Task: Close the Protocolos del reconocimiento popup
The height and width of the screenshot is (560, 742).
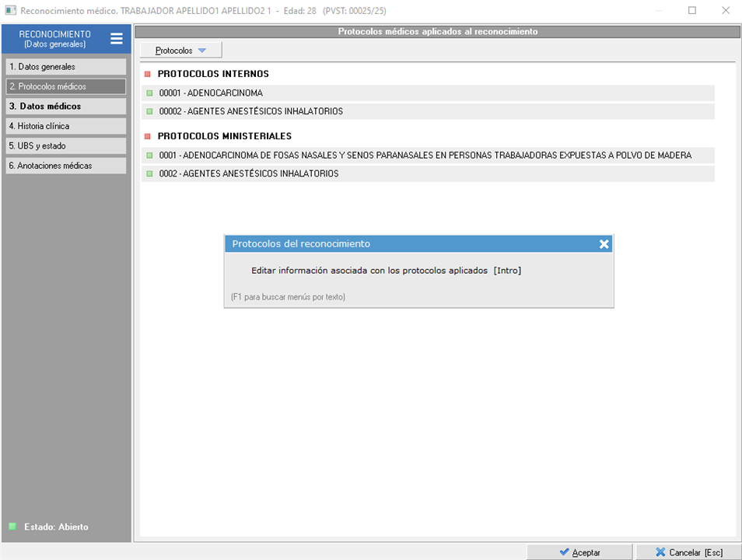Action: pyautogui.click(x=604, y=244)
